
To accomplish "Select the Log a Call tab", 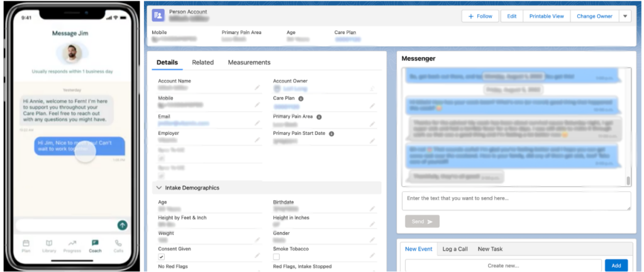I will (x=455, y=249).
